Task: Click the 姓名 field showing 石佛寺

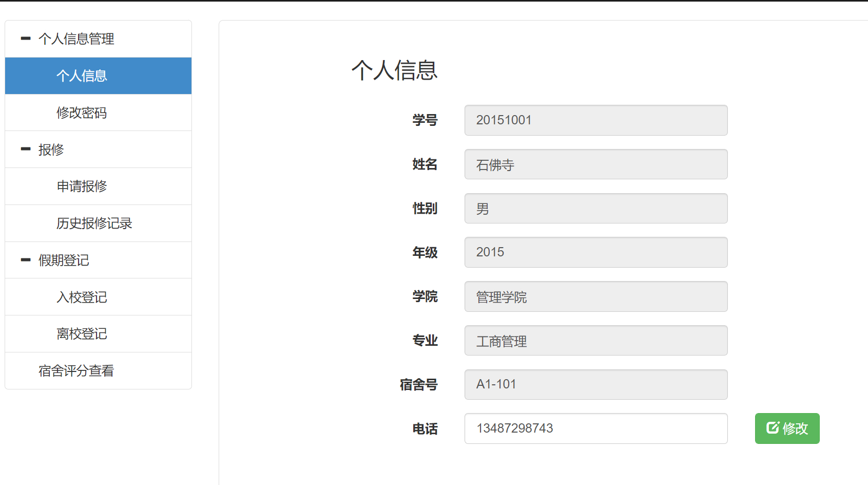Action: coord(595,164)
